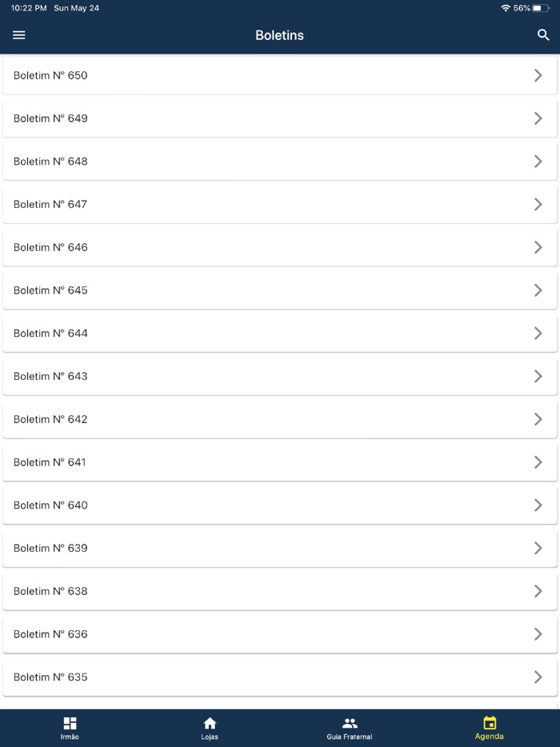Image resolution: width=560 pixels, height=747 pixels.
Task: Expand Boletim Nº 643 chevron
Action: [538, 376]
